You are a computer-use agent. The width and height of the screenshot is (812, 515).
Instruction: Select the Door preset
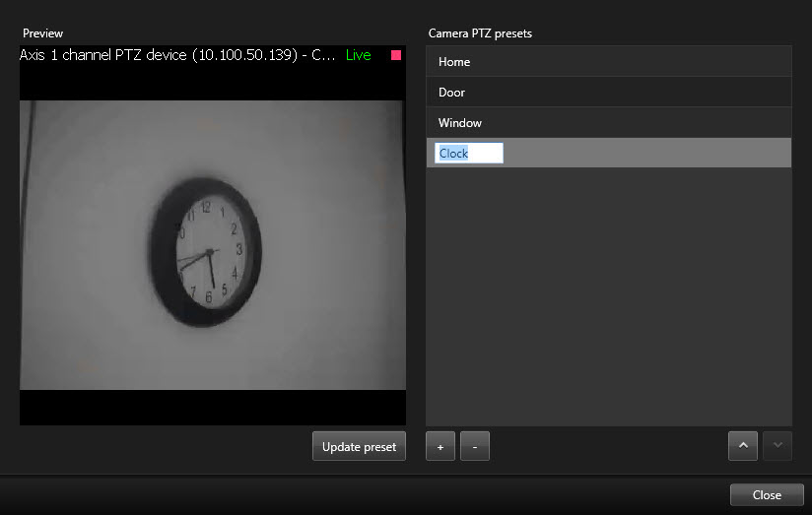pos(608,93)
